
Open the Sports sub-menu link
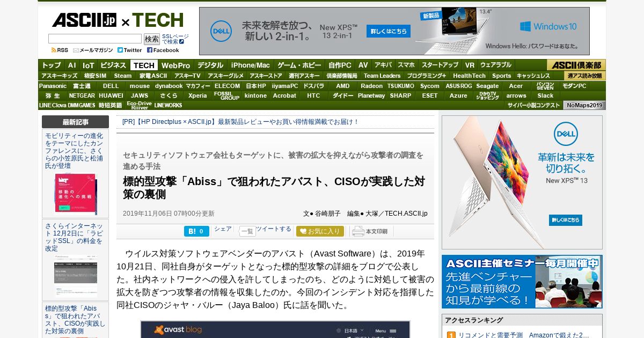[502, 76]
